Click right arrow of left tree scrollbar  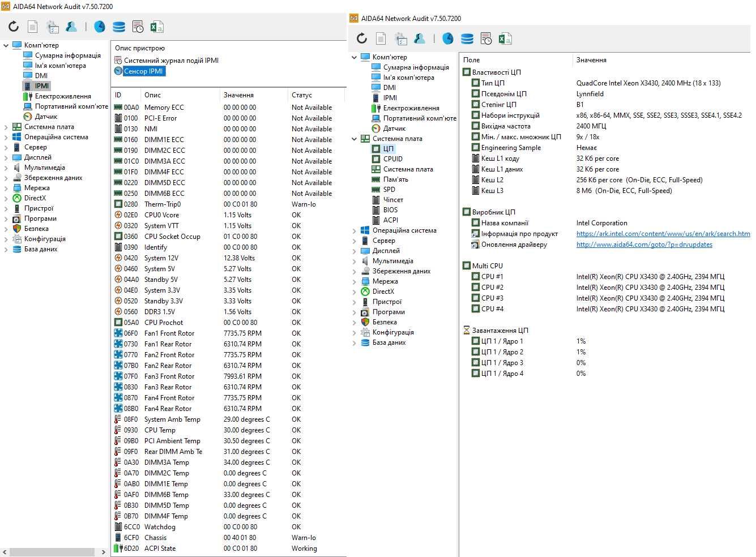click(x=103, y=552)
